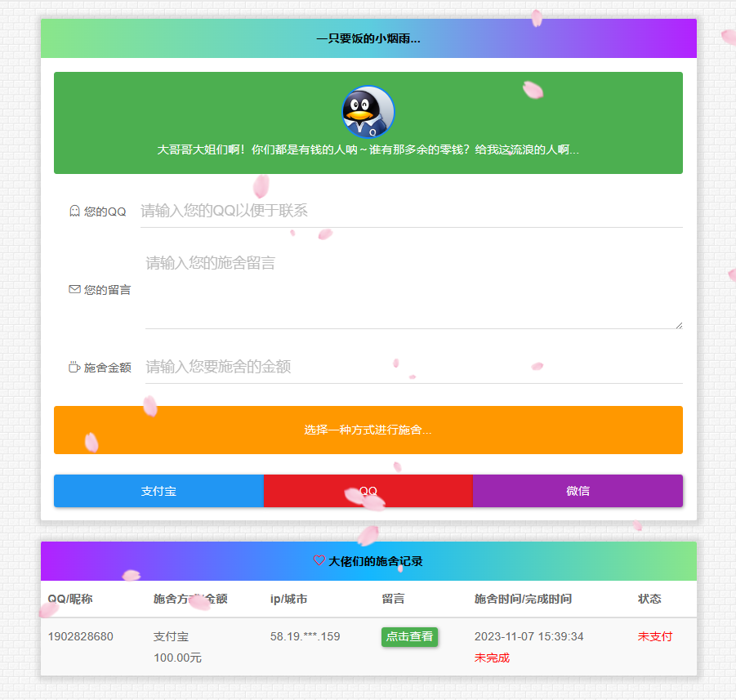Click the textarea resize handle corner
This screenshot has height=700, width=736.
(x=679, y=325)
